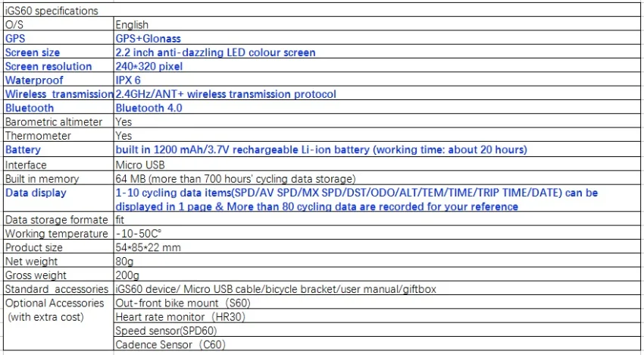
Task: Select the 'iGS60 specifications' title cell
Action: (x=322, y=11)
